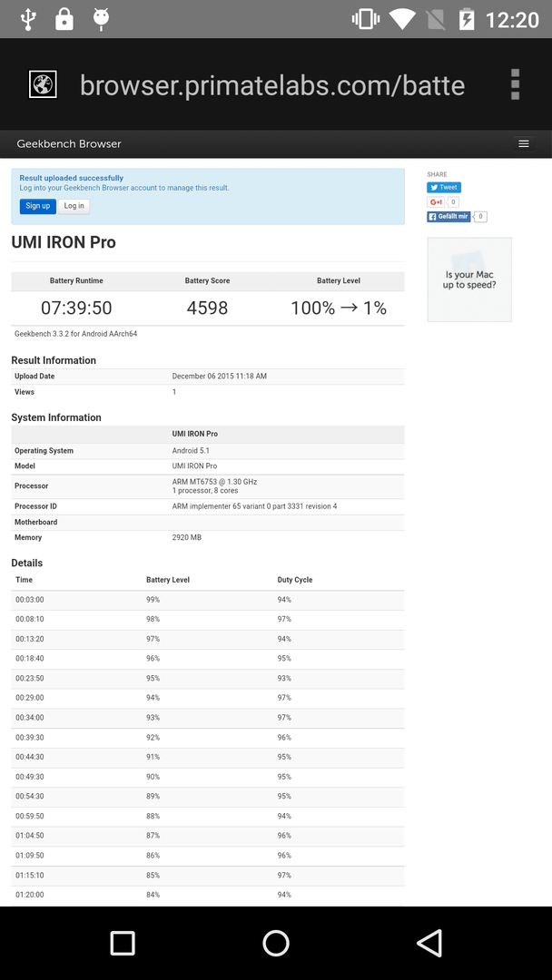
Task: Tap the 12:20 clock
Action: tap(512, 20)
